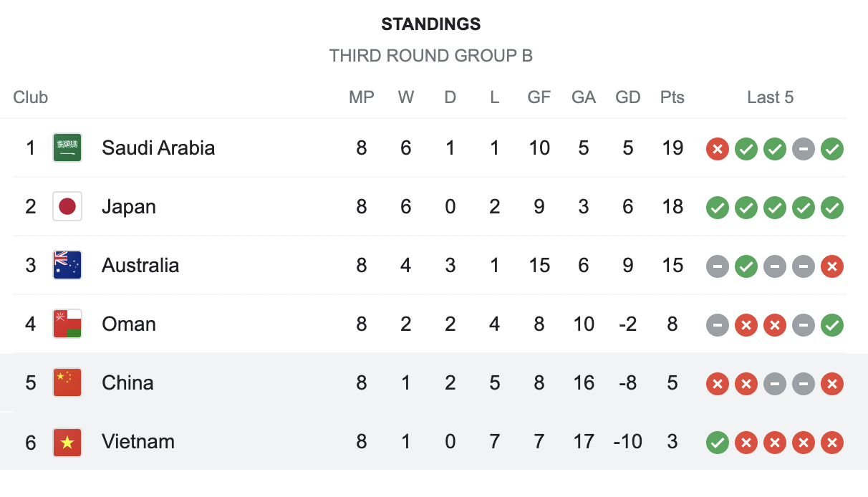Image resolution: width=868 pixels, height=497 pixels.
Task: Click the Club column header
Action: coord(31,97)
